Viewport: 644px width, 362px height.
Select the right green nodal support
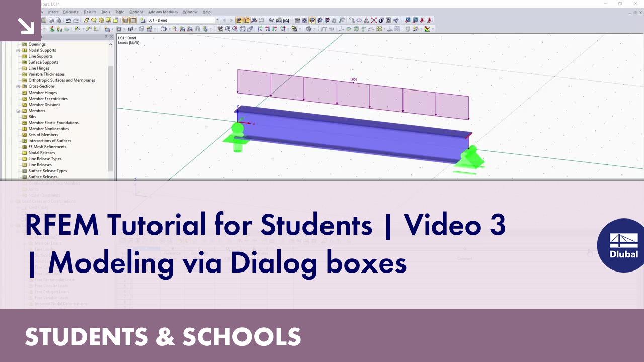click(x=469, y=159)
